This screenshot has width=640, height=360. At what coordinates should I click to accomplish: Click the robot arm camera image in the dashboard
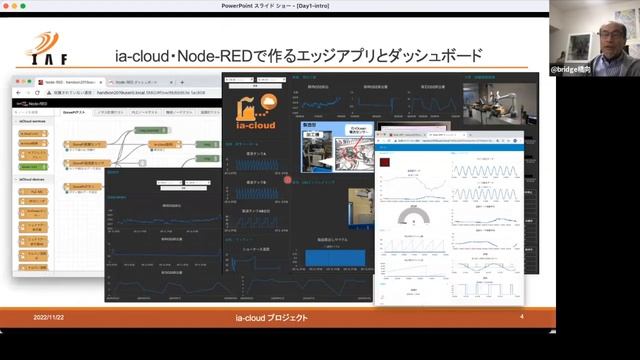(x=500, y=104)
